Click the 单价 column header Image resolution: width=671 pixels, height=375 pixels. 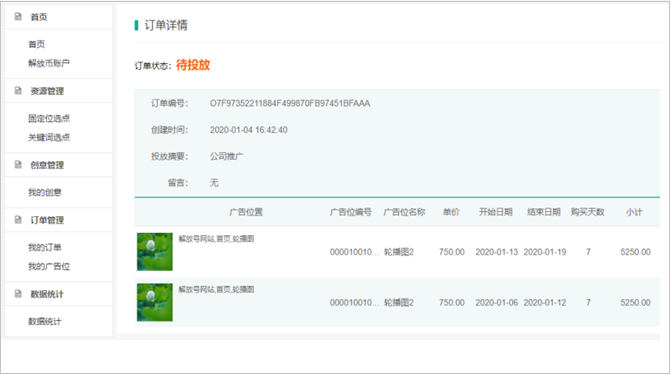(x=451, y=212)
